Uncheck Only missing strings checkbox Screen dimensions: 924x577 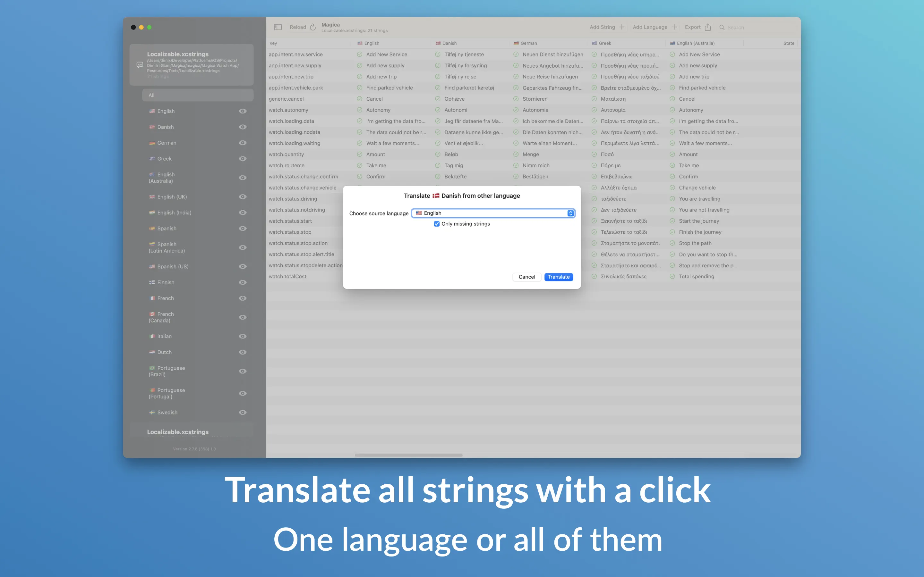(436, 224)
